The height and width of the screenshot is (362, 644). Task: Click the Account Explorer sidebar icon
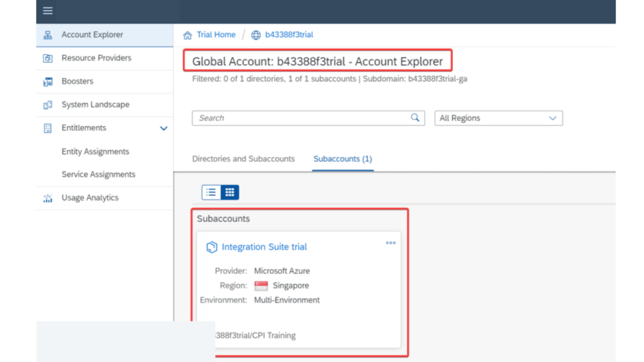click(x=48, y=35)
